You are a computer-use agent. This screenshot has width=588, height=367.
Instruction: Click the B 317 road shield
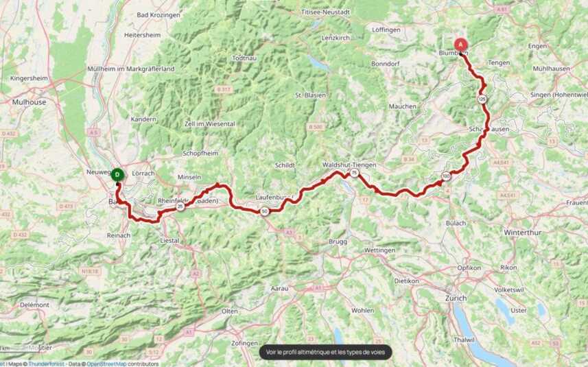click(224, 89)
